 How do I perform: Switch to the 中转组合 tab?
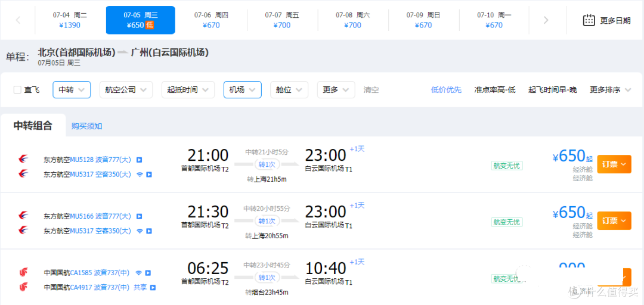[x=33, y=126]
